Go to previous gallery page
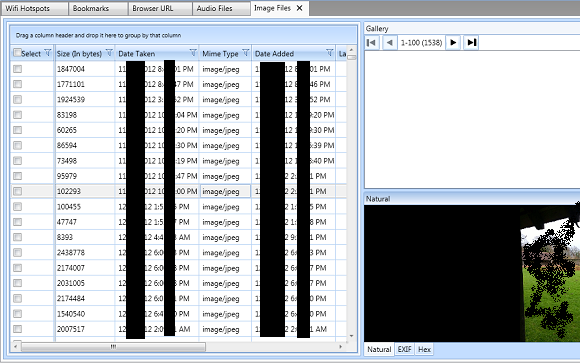Image resolution: width=580 pixels, height=363 pixels. (x=390, y=43)
